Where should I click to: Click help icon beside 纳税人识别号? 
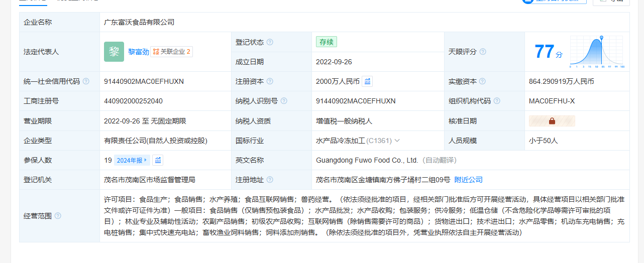284,101
